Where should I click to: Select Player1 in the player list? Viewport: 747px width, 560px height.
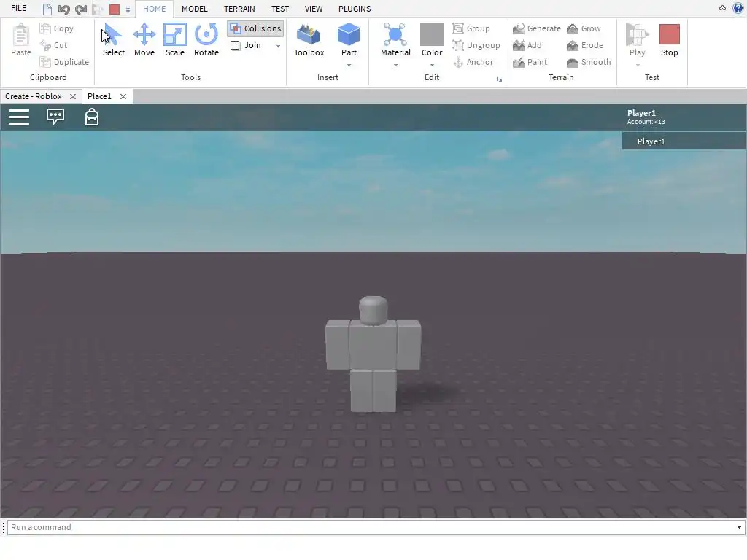[684, 141]
